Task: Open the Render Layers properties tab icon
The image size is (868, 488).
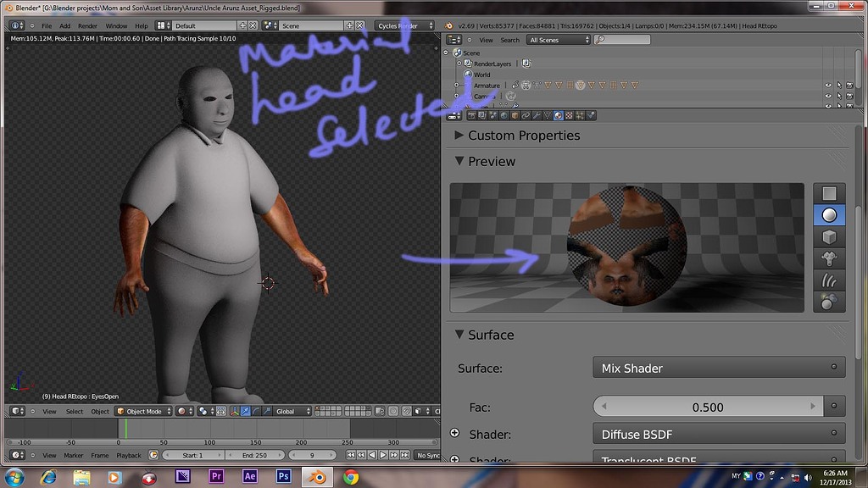Action: coord(482,115)
